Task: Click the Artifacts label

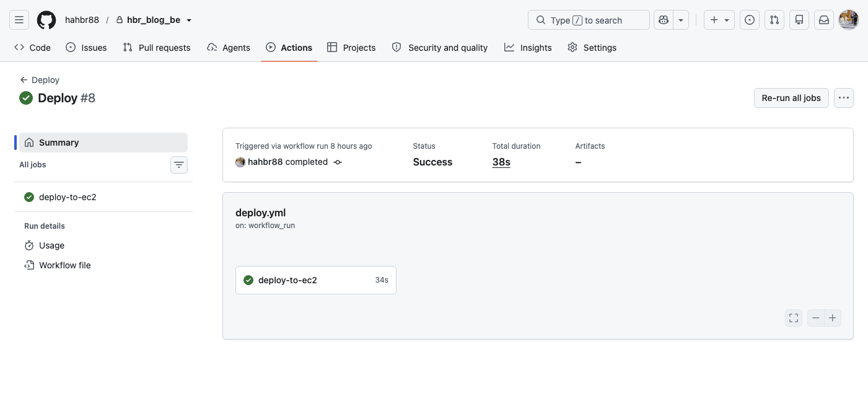Action: 590,146
